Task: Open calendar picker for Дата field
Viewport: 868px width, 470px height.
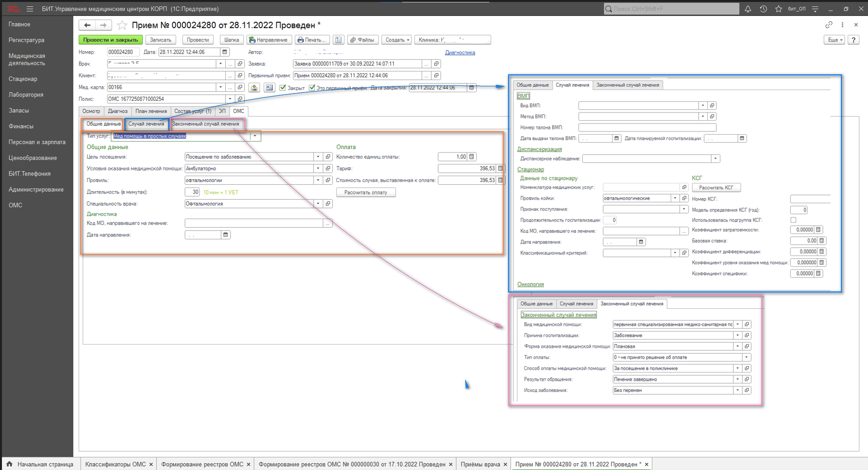Action: click(x=225, y=52)
